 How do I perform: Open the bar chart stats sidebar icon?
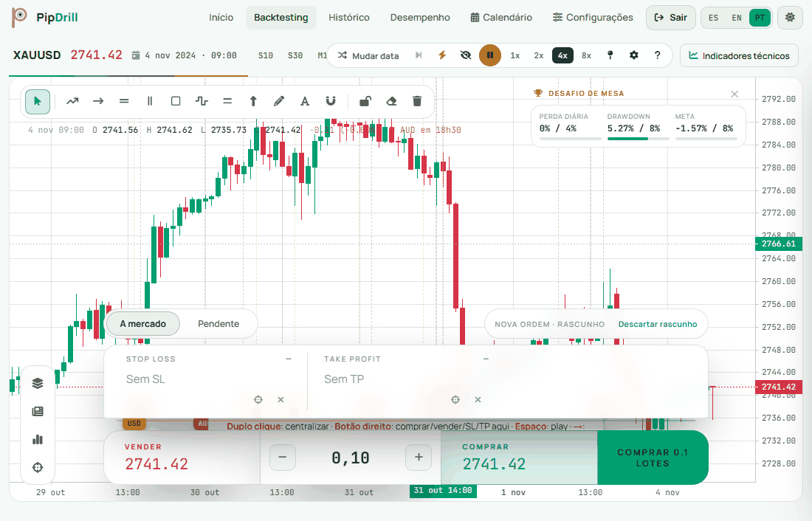pos(38,440)
